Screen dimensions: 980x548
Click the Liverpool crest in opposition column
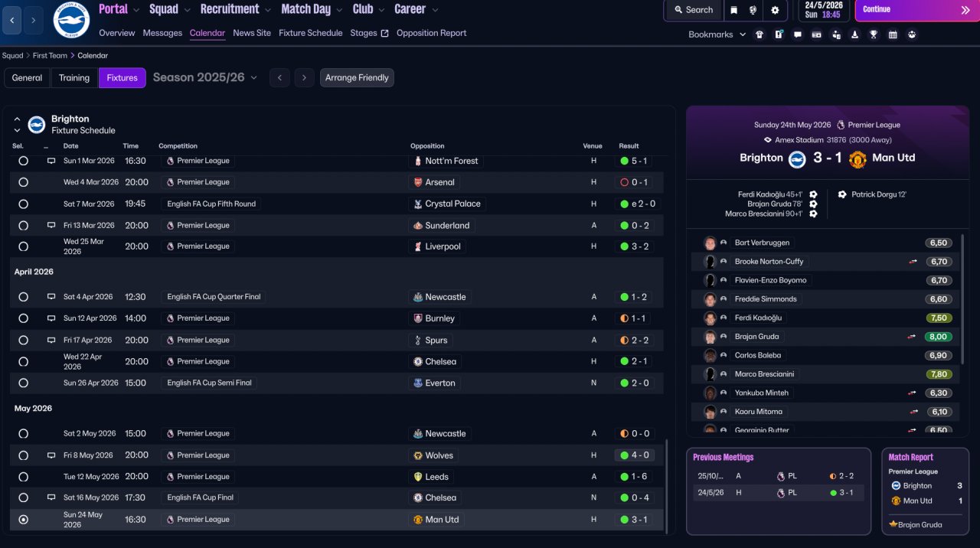click(418, 246)
